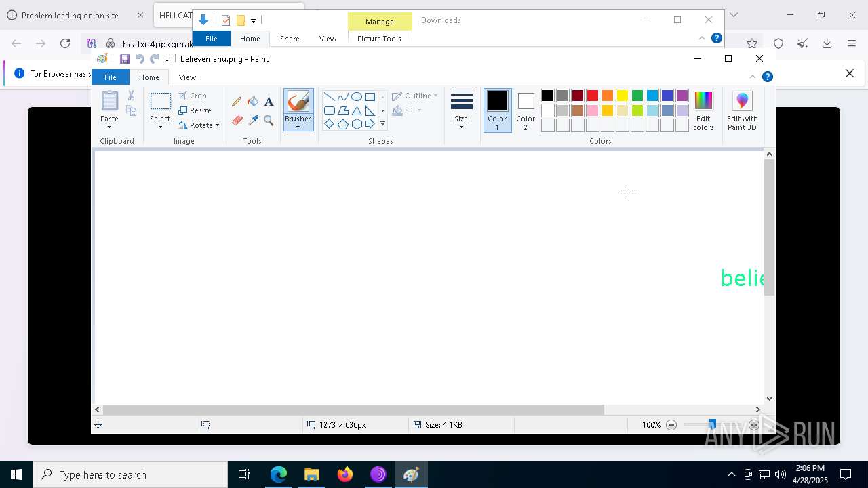
Task: Open Firefox from taskbar
Action: coord(345,474)
